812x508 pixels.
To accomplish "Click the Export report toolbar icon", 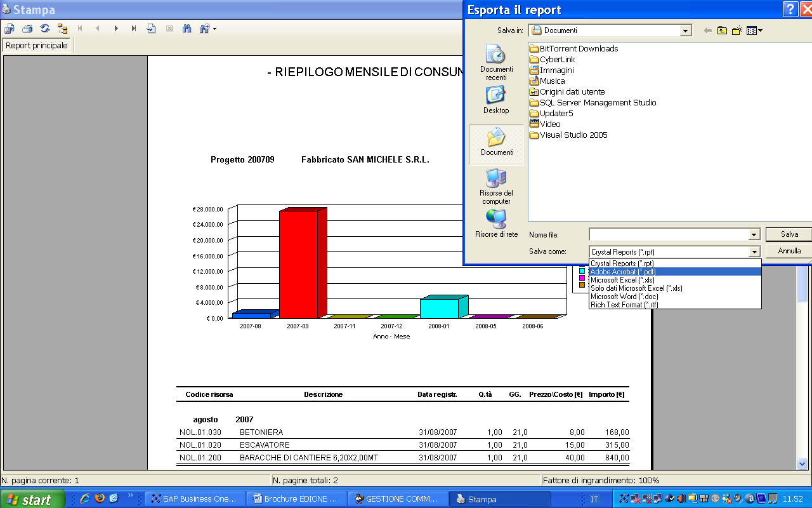I will point(9,29).
